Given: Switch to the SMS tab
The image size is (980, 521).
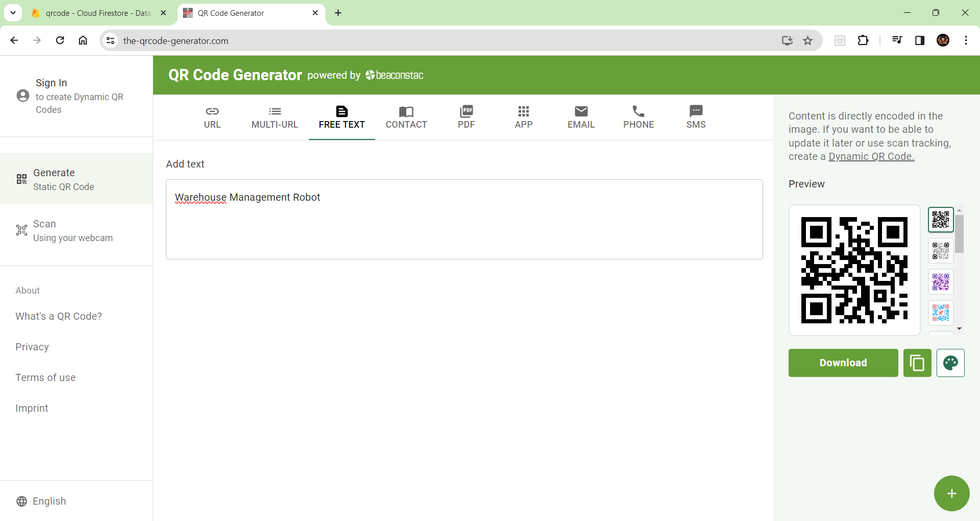Looking at the screenshot, I should [696, 117].
